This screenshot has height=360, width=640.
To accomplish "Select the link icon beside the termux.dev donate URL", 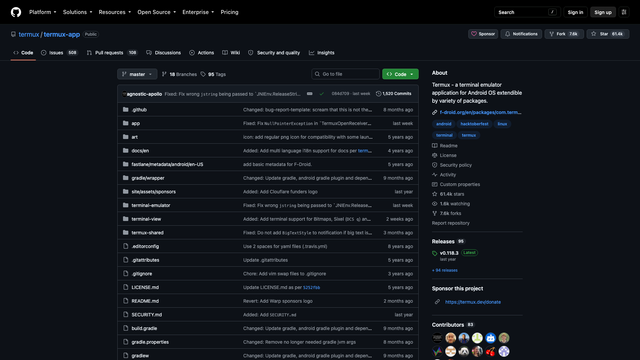I will click(437, 302).
